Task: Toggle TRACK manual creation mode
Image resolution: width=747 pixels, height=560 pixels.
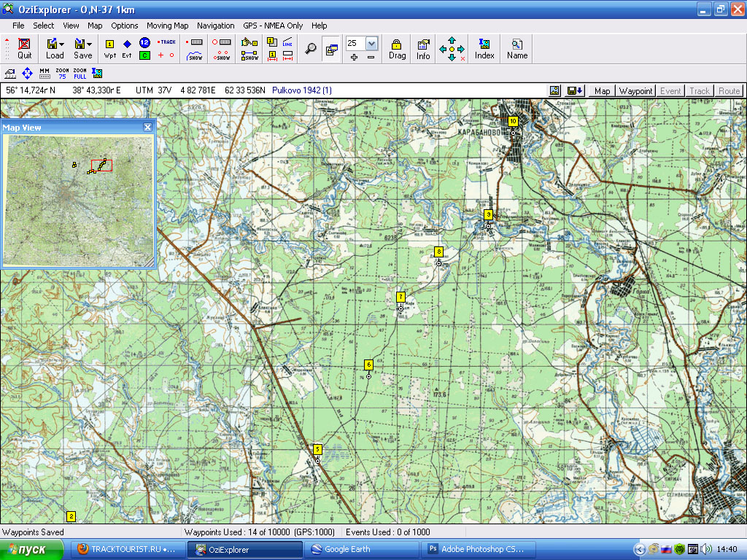Action: (167, 42)
